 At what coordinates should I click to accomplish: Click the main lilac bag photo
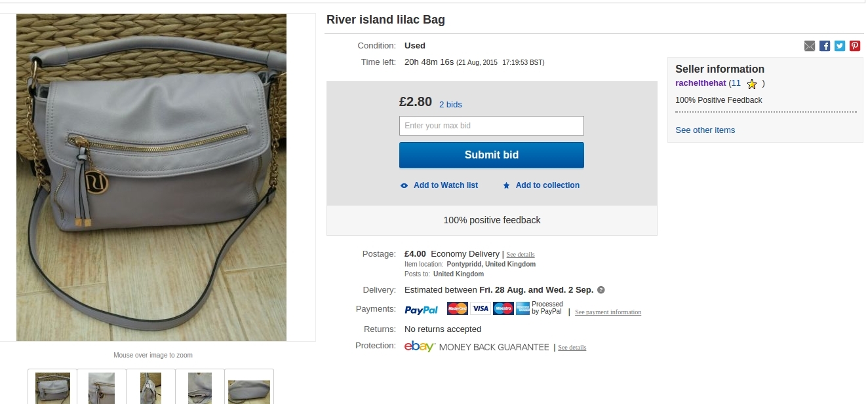pos(151,177)
